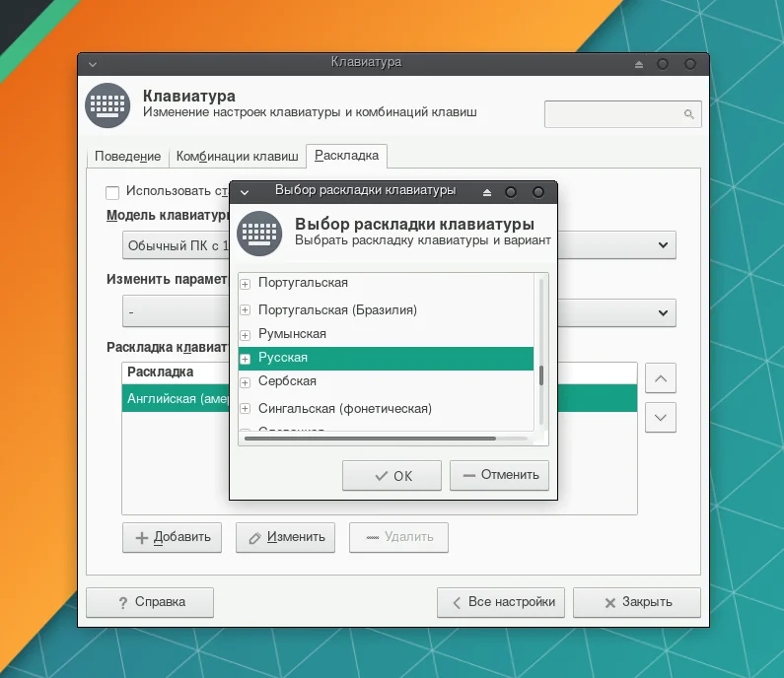Open the keyboard model dropdown arrow

663,244
